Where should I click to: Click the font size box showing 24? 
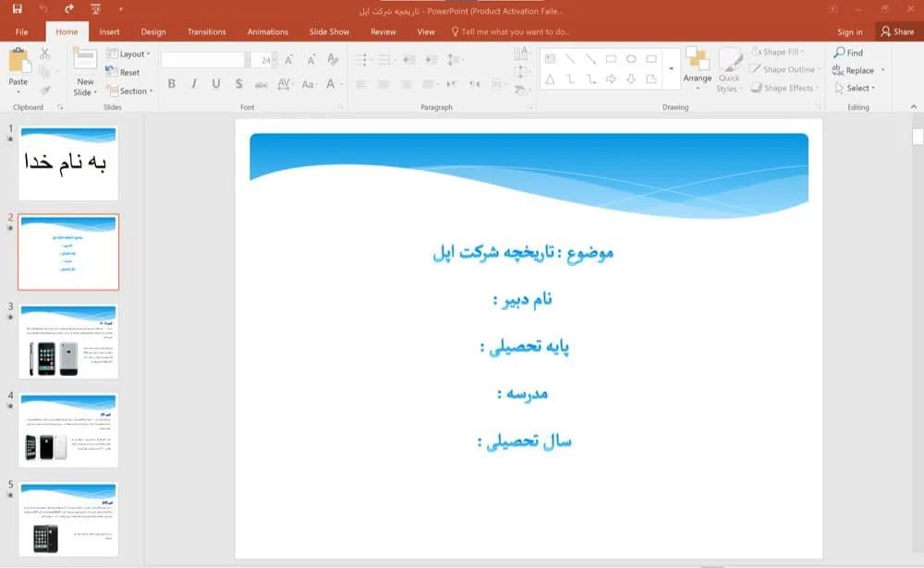(x=261, y=59)
